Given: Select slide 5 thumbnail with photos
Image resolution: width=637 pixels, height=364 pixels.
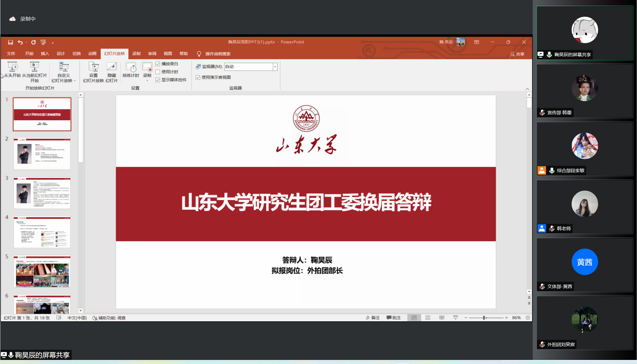Looking at the screenshot, I should 42,271.
